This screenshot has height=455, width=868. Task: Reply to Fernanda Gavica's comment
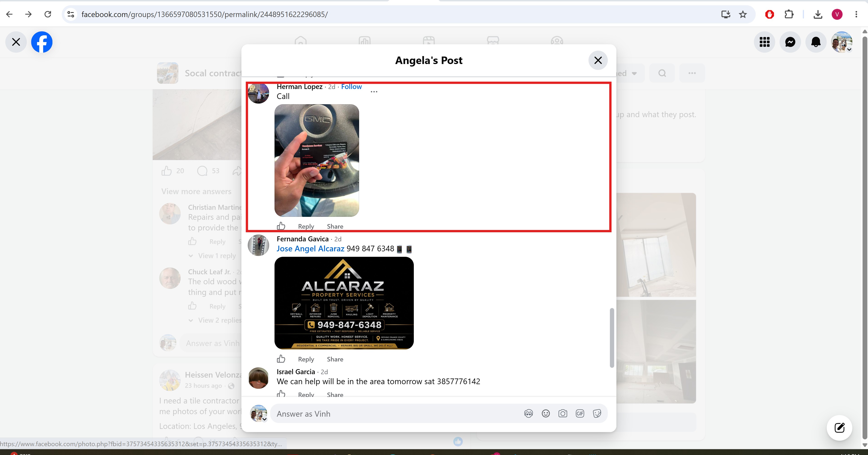[x=306, y=360]
